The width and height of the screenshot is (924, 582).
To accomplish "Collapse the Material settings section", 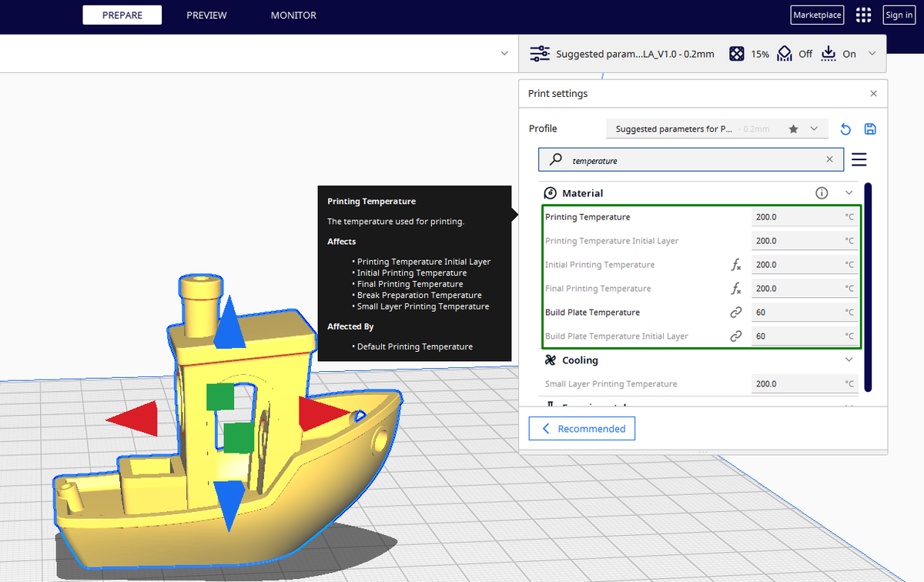I will tap(849, 193).
